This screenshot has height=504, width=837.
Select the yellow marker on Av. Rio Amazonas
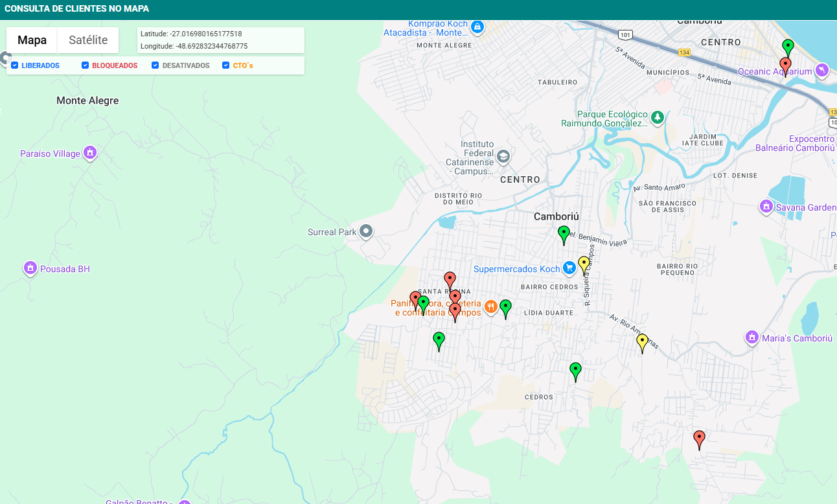(x=642, y=341)
